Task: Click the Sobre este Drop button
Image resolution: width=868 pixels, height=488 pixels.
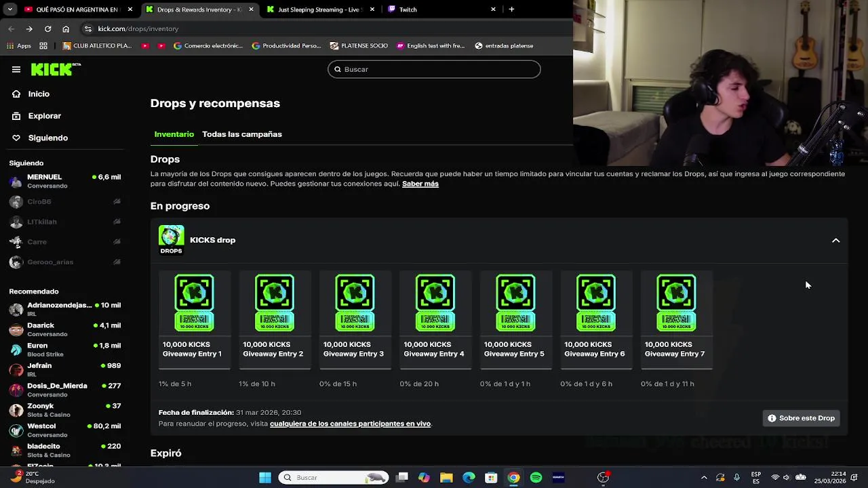Action: pos(801,418)
